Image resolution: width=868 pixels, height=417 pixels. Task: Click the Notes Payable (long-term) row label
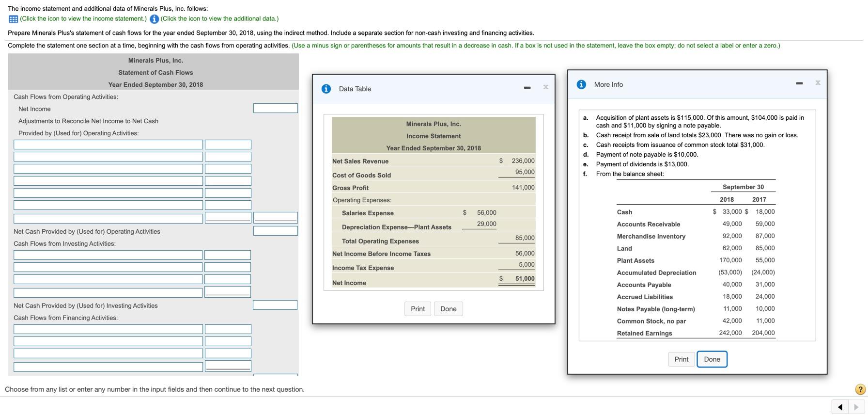pyautogui.click(x=656, y=309)
